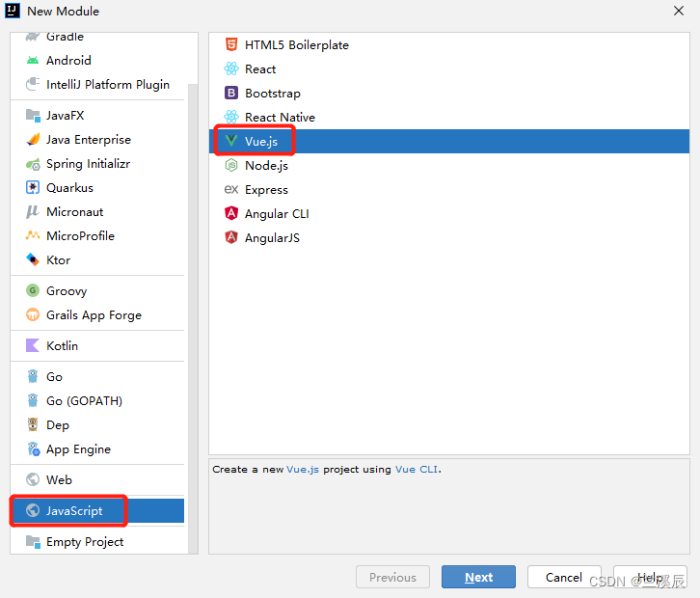Choose App Engine in the list
This screenshot has width=700, height=598.
click(x=98, y=448)
